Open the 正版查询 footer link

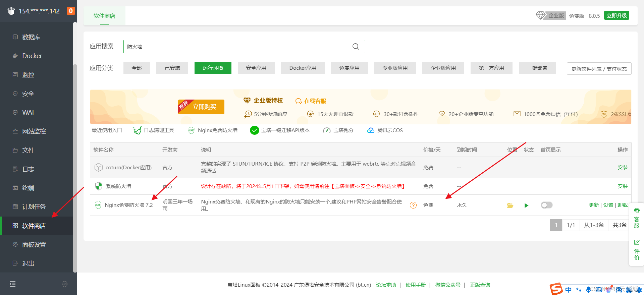pos(480,285)
